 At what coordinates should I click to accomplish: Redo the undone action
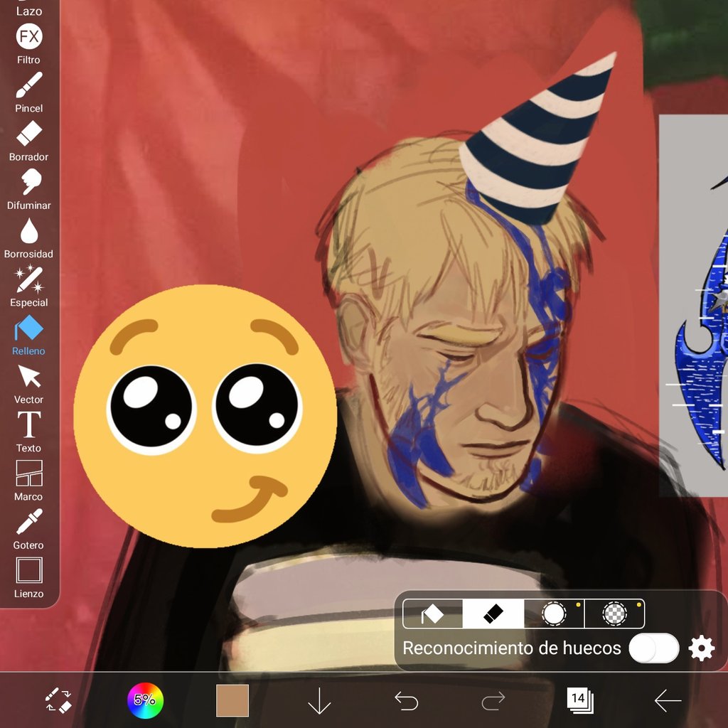click(x=493, y=700)
